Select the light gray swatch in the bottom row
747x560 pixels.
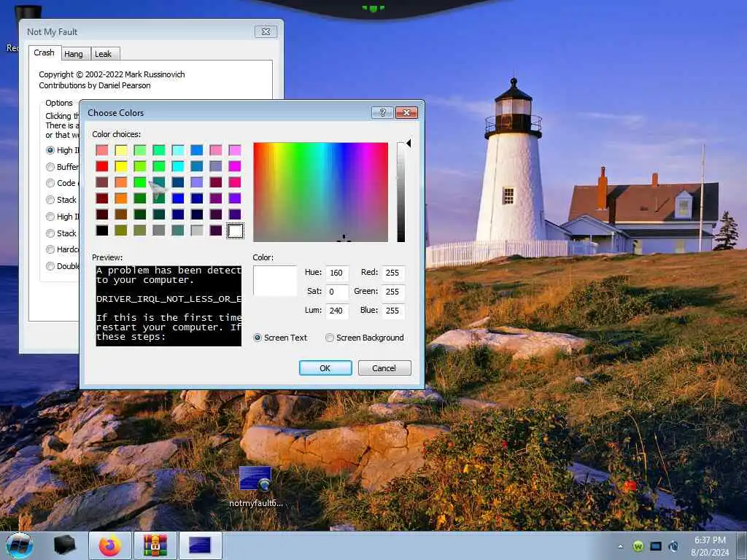click(197, 230)
